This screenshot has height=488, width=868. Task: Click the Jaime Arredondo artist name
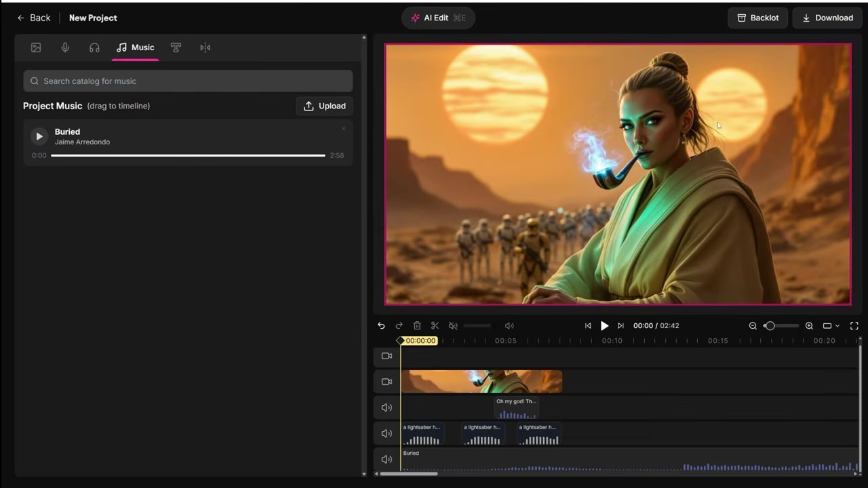(82, 142)
